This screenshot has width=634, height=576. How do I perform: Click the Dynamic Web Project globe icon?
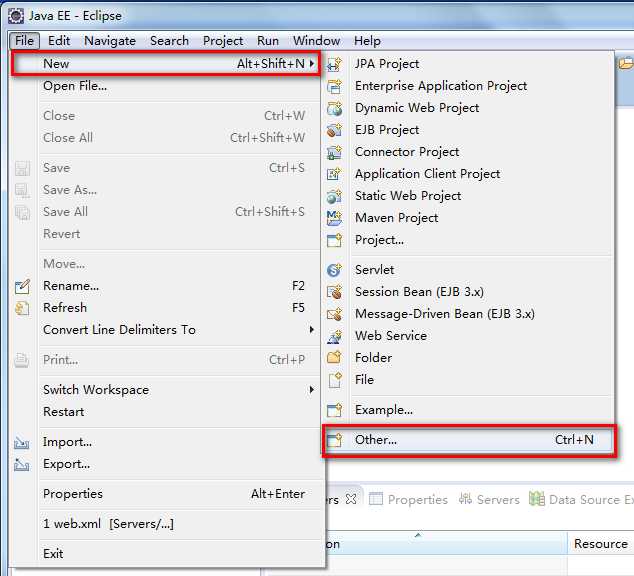pyautogui.click(x=334, y=108)
